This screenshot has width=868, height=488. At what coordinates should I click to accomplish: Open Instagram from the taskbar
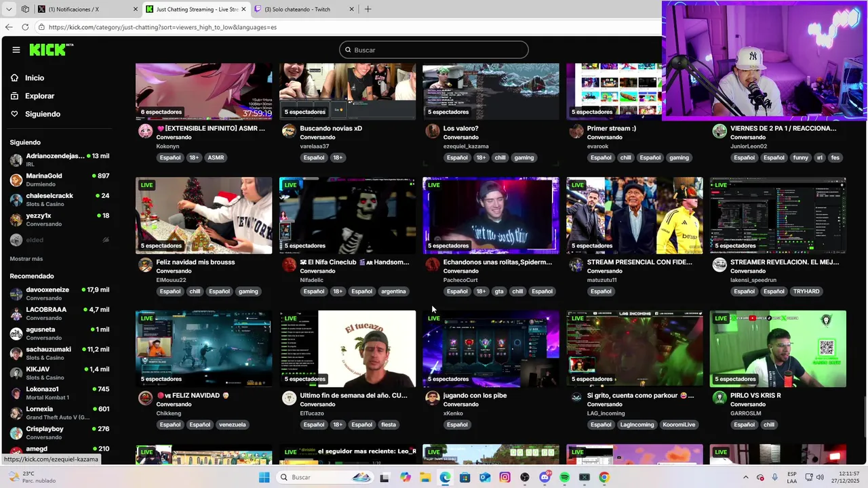[505, 477]
